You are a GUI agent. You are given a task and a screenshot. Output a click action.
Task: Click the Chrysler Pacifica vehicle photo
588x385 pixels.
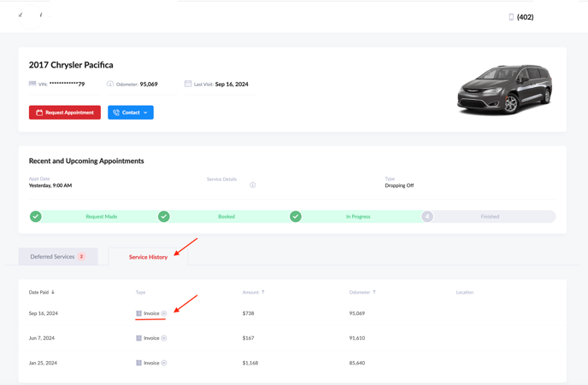point(504,89)
